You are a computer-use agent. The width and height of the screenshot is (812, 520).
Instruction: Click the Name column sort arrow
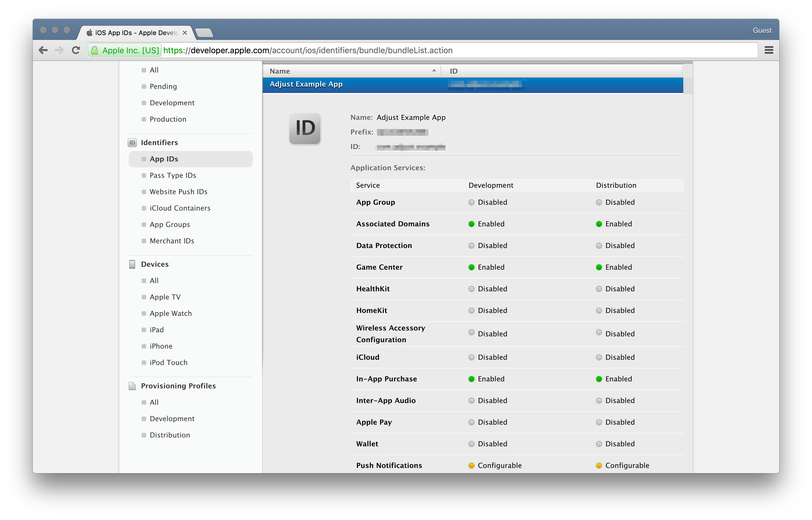pyautogui.click(x=434, y=70)
